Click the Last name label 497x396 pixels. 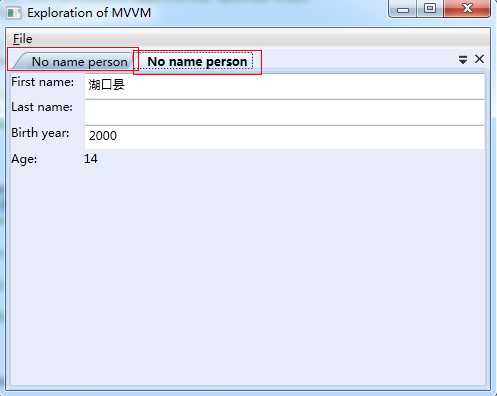[42, 107]
